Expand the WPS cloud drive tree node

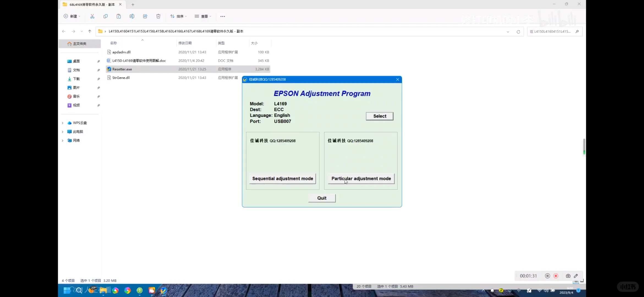(x=62, y=123)
